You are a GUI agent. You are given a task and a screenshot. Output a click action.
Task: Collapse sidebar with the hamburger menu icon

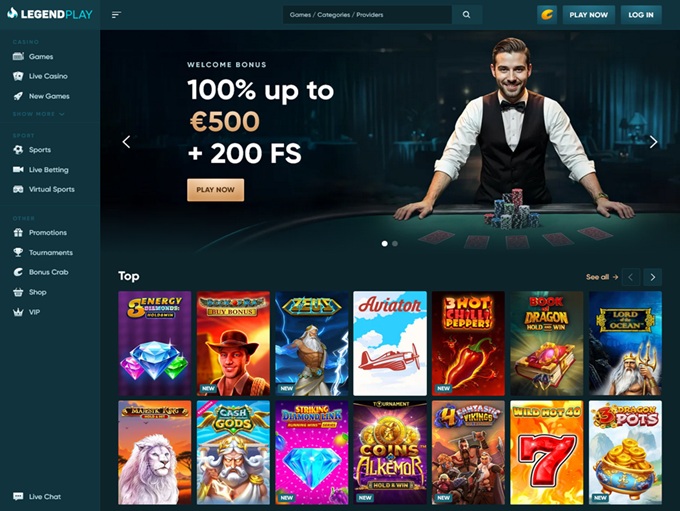[116, 15]
